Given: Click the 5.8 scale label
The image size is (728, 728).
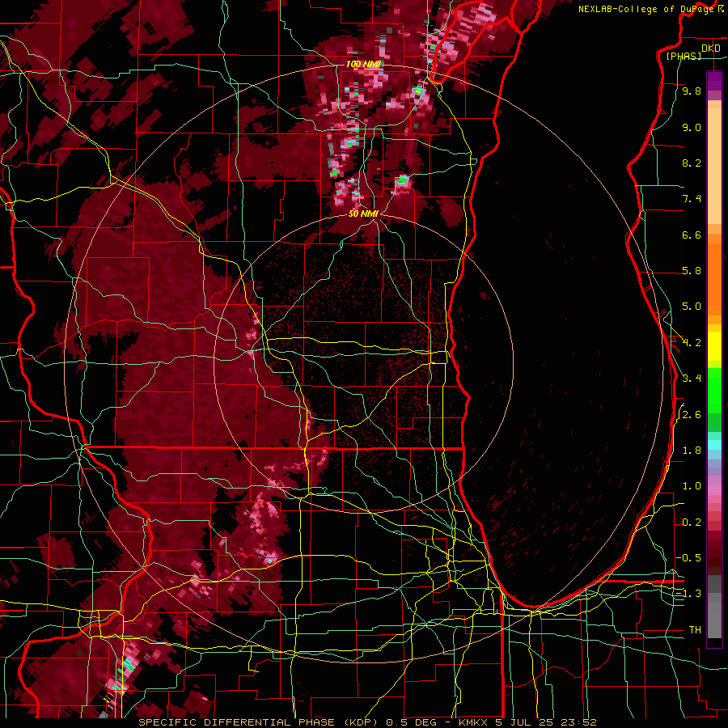Looking at the screenshot, I should tap(692, 271).
